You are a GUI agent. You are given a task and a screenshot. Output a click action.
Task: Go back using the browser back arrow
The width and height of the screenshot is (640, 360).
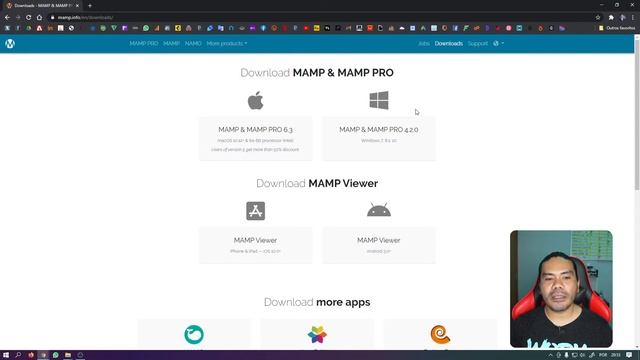coord(7,18)
